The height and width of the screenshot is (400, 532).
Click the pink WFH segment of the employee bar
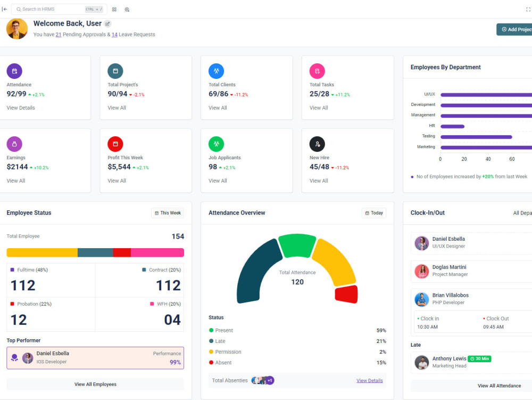point(157,252)
